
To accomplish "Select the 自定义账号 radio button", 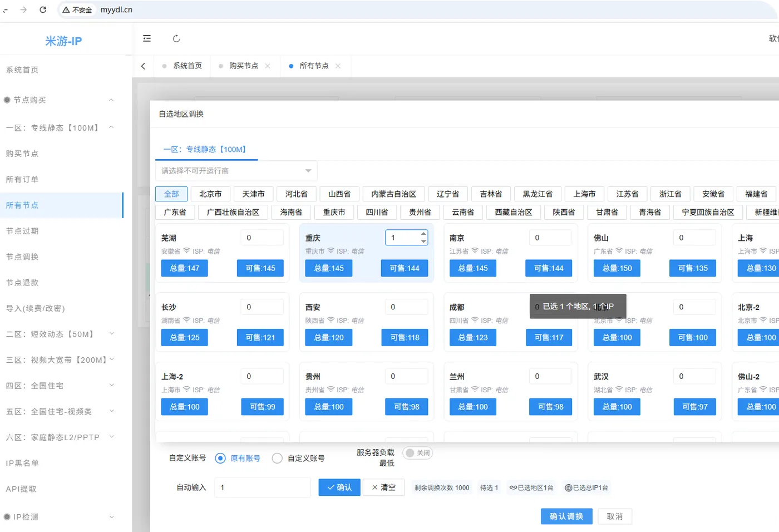I will pyautogui.click(x=277, y=459).
